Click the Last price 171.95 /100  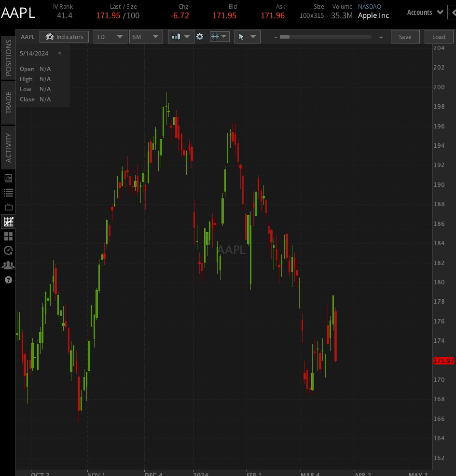pos(118,15)
